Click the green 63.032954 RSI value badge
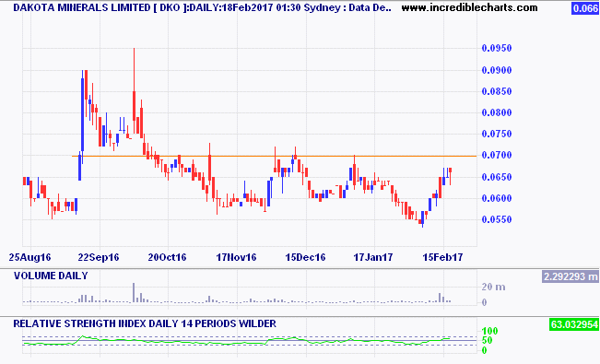The image size is (600, 364). tap(573, 324)
